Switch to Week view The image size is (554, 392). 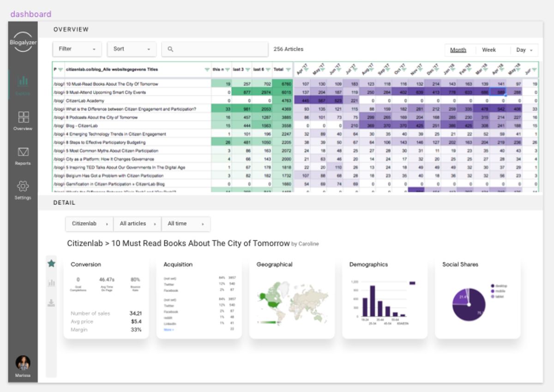(489, 50)
